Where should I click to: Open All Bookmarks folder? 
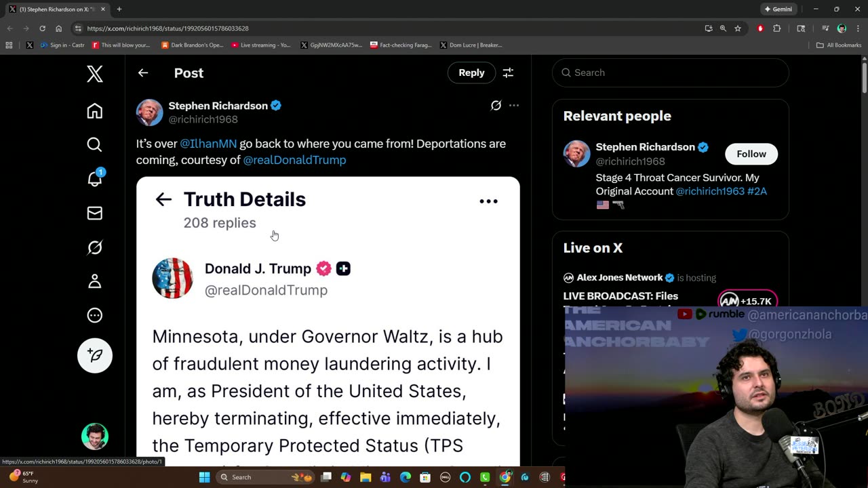(x=839, y=45)
